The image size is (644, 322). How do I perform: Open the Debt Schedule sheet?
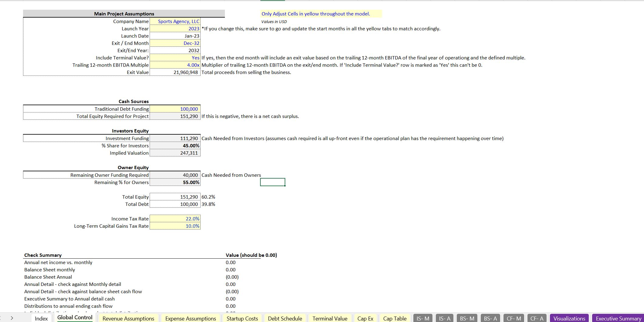coord(285,318)
